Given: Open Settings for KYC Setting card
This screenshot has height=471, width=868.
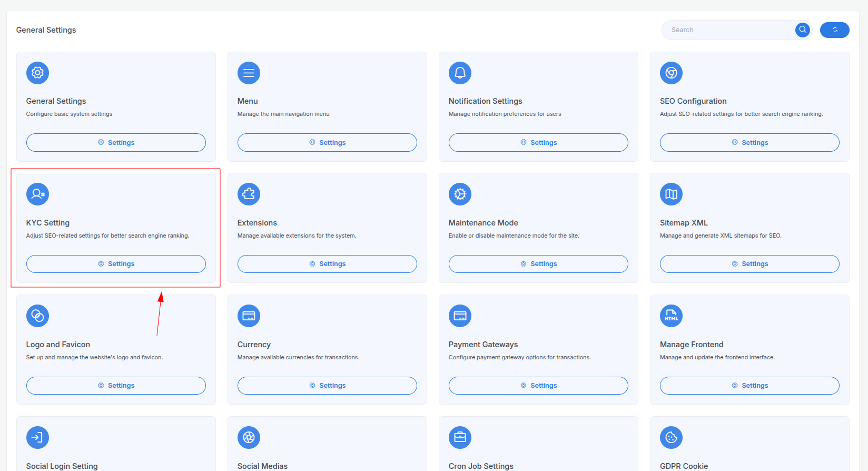Looking at the screenshot, I should click(x=116, y=264).
